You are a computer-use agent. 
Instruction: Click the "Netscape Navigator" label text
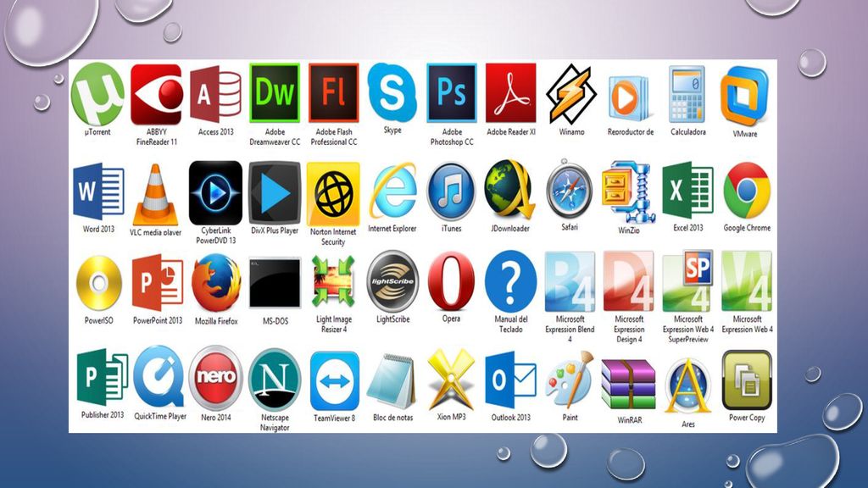275,423
